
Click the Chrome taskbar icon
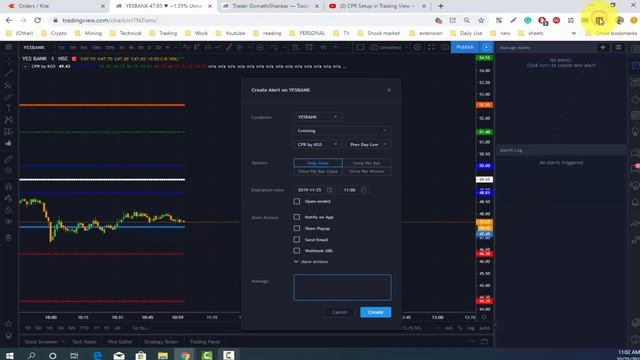185,355
